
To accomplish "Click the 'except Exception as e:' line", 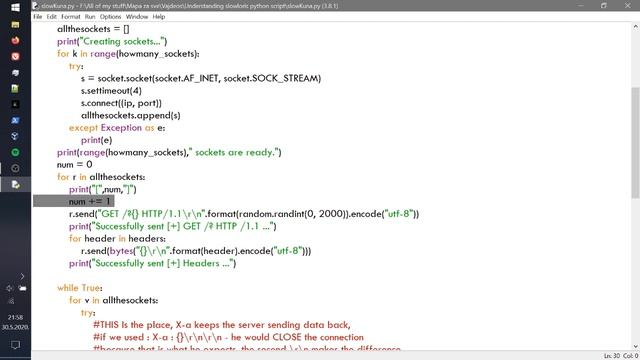I will pyautogui.click(x=117, y=128).
